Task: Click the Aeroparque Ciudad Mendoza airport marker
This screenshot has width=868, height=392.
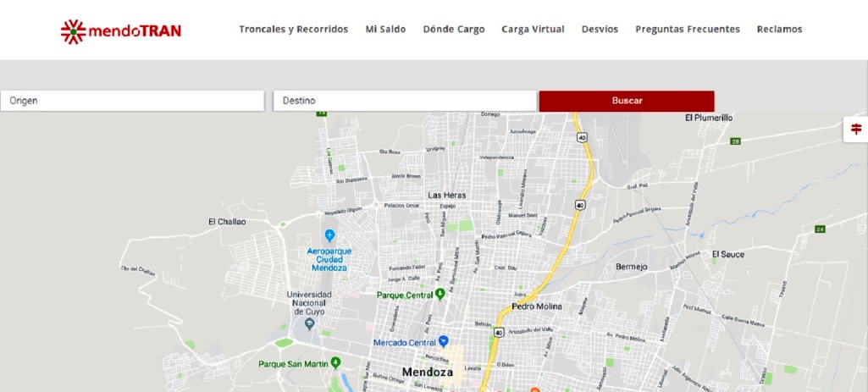Action: point(330,236)
